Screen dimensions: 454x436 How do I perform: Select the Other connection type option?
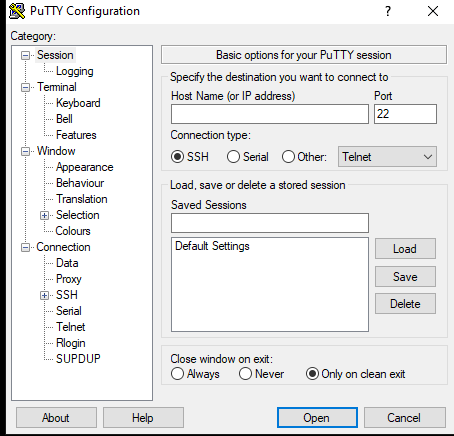[288, 156]
